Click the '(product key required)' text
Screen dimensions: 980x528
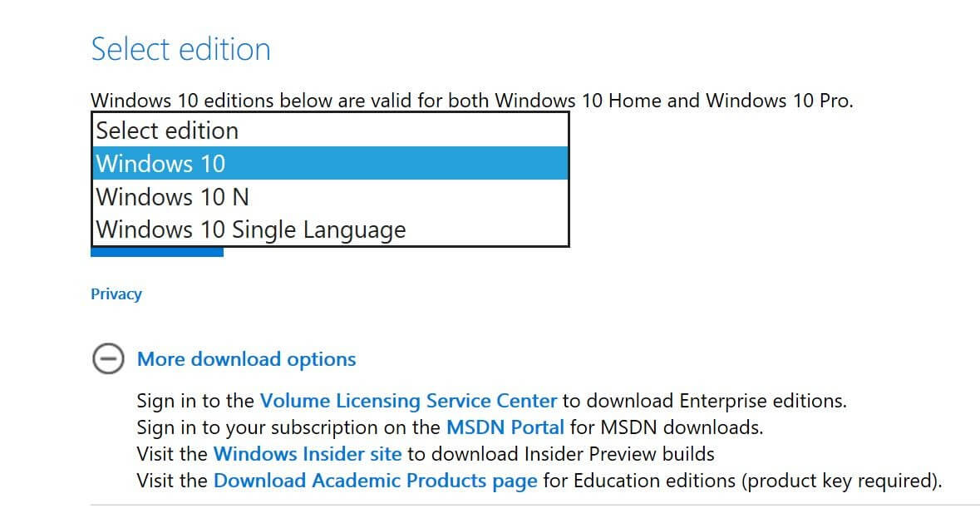[x=841, y=481]
